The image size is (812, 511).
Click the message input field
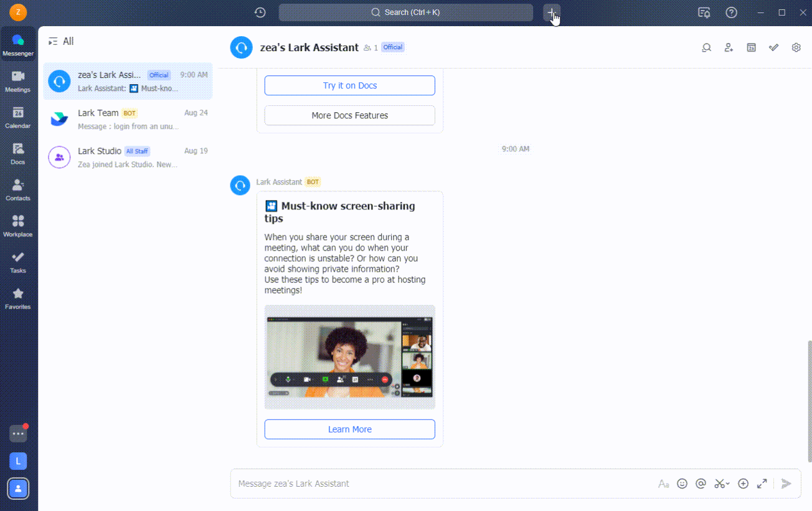pyautogui.click(x=436, y=484)
